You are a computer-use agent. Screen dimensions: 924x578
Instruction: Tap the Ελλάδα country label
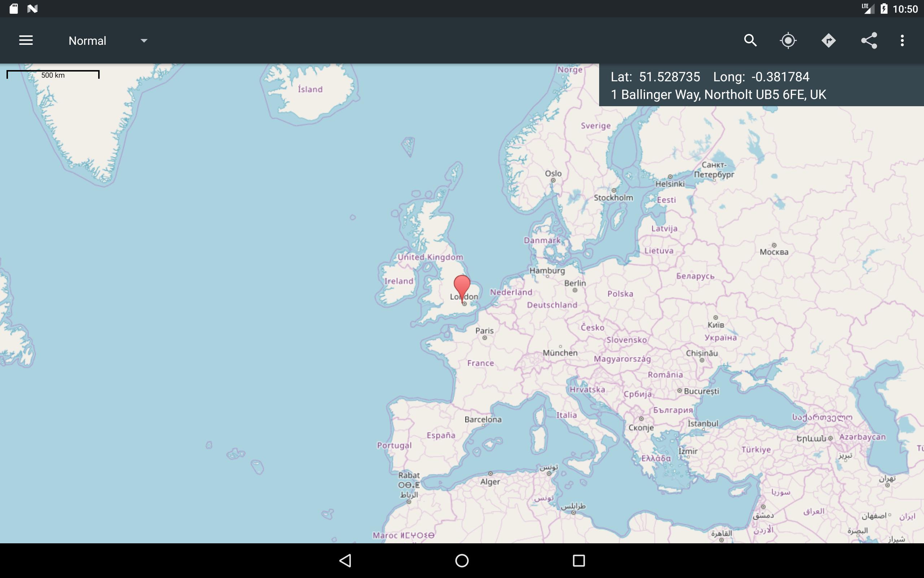pos(656,458)
